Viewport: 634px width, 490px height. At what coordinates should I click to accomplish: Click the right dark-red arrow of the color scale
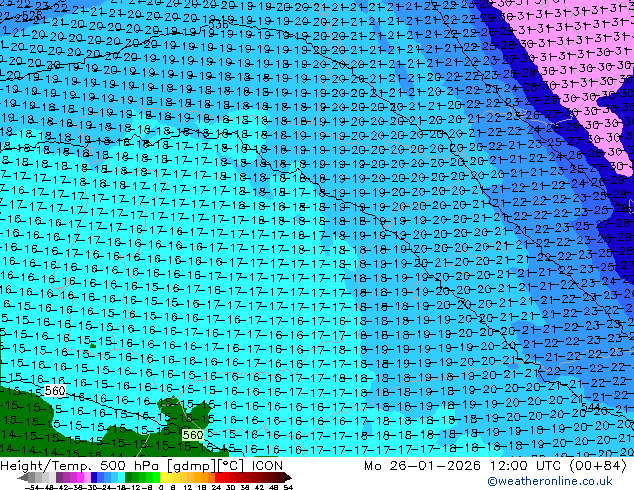pyautogui.click(x=288, y=477)
